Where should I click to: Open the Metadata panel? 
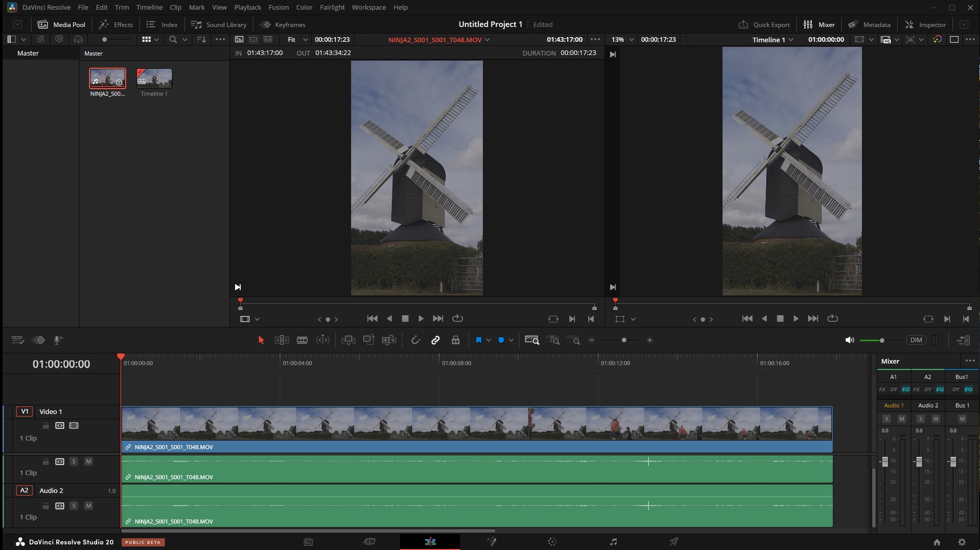click(x=869, y=24)
